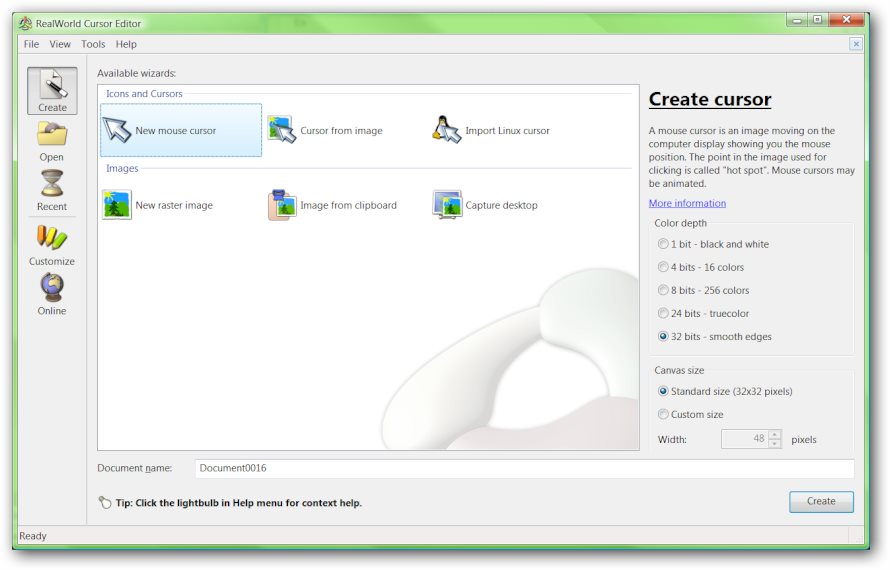Click the Ready status bar text
The width and height of the screenshot is (890, 570).
(x=33, y=536)
